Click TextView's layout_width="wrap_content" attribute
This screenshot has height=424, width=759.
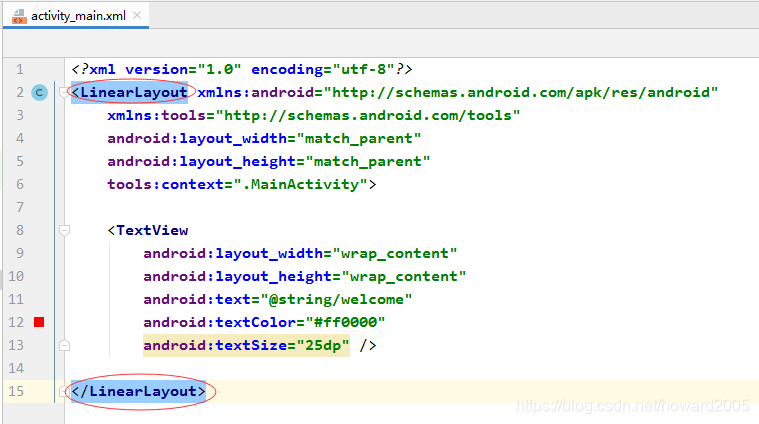click(x=300, y=254)
